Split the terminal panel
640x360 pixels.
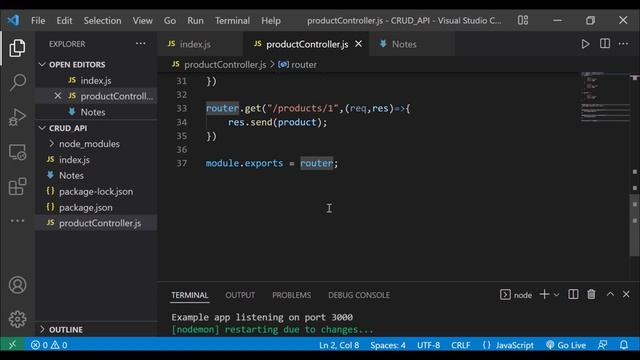point(573,294)
